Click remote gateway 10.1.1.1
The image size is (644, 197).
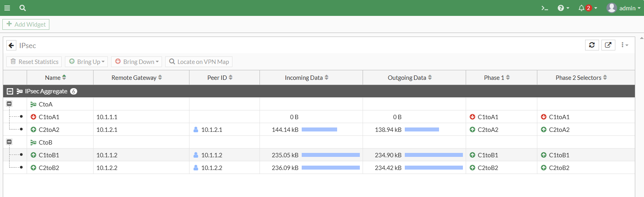pyautogui.click(x=107, y=117)
